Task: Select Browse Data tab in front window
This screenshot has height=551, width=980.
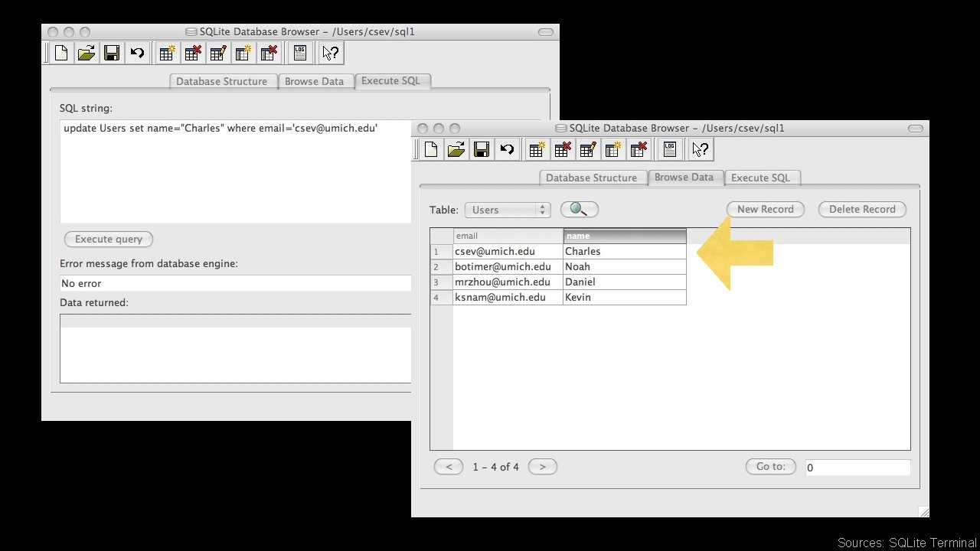Action: point(684,177)
